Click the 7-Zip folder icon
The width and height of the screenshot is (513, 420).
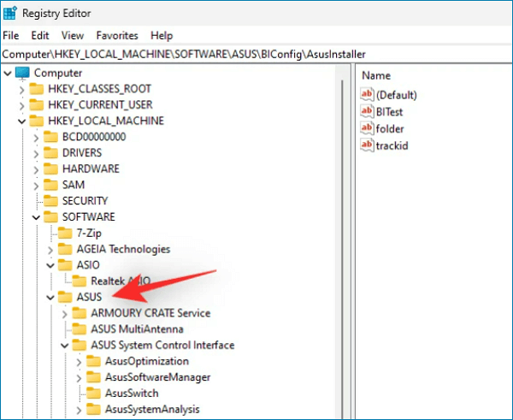click(x=65, y=233)
